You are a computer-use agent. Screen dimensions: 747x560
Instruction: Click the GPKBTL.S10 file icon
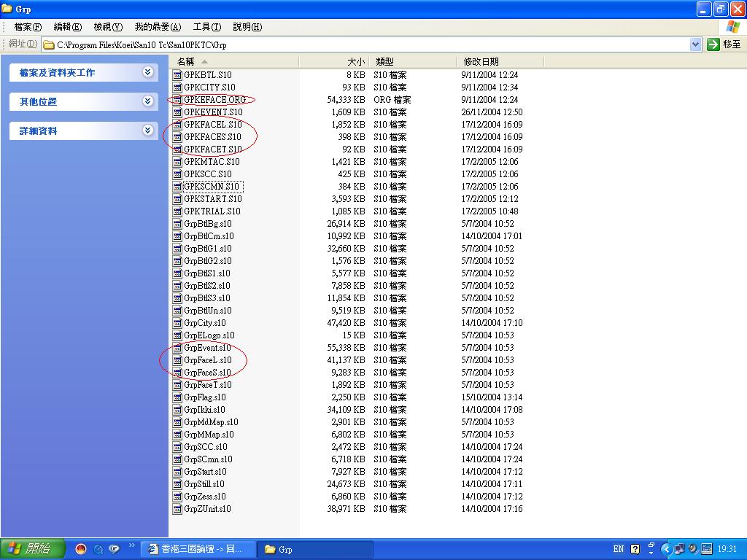[177, 75]
